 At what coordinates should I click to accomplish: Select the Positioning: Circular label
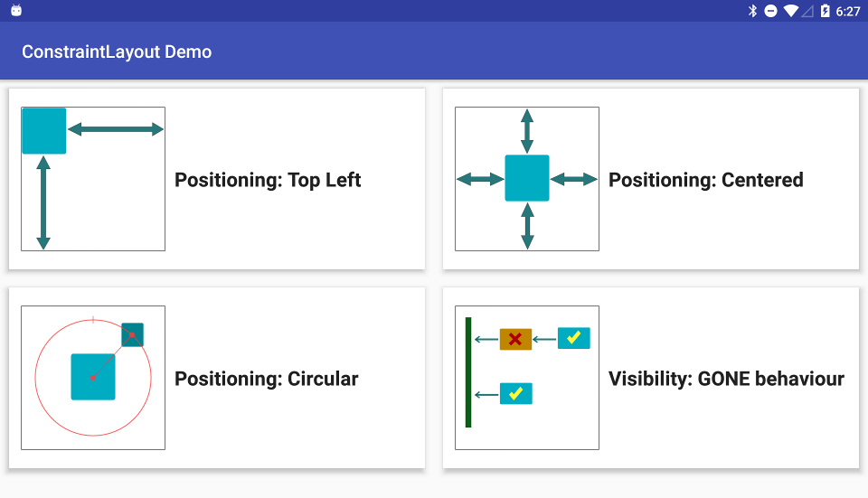266,379
